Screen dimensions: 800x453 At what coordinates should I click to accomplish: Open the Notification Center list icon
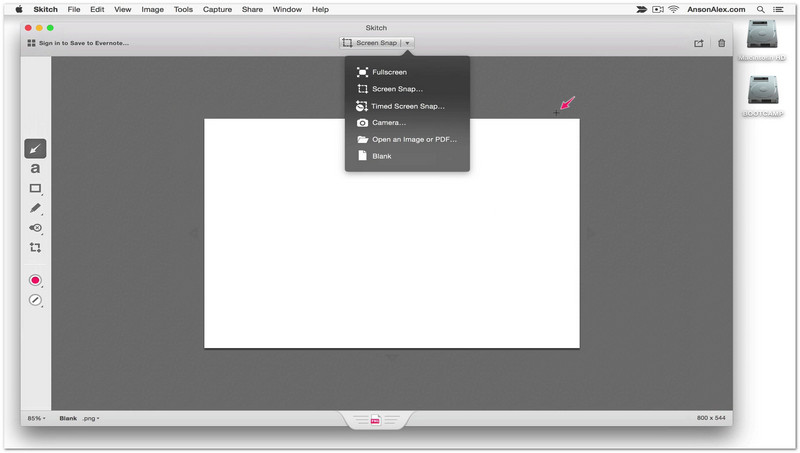click(x=778, y=9)
